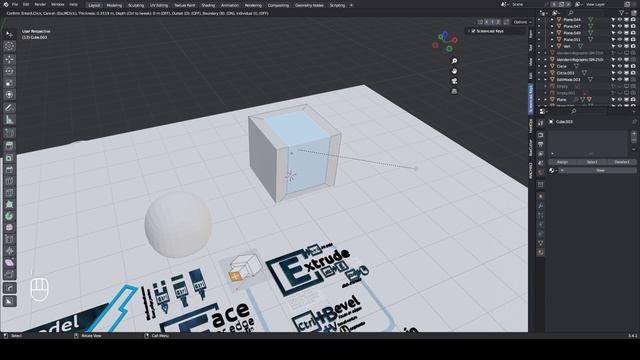Image resolution: width=640 pixels, height=360 pixels.
Task: Switch to the Modeling workspace tab
Action: (x=114, y=5)
